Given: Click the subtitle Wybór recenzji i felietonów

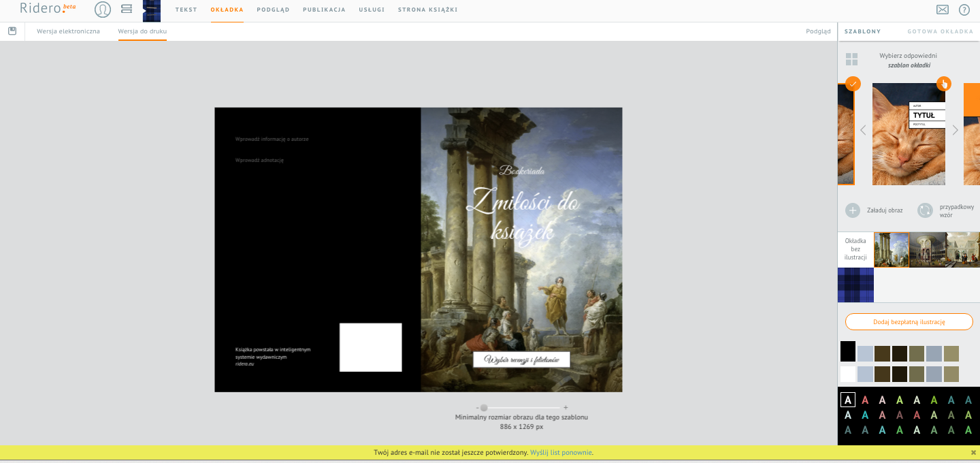Looking at the screenshot, I should click(x=521, y=360).
